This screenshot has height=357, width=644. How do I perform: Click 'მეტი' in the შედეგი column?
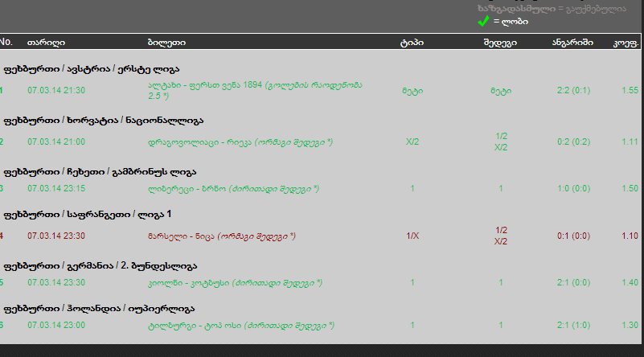click(501, 91)
